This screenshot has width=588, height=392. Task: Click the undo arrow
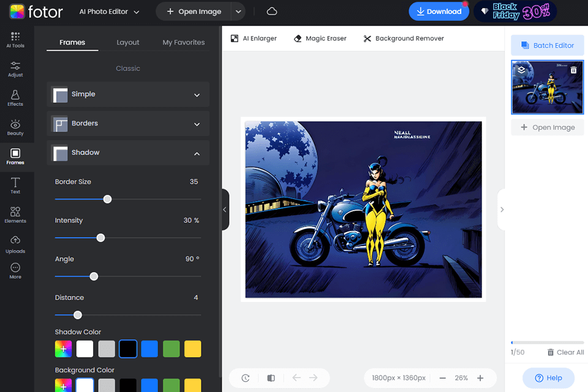coord(296,378)
